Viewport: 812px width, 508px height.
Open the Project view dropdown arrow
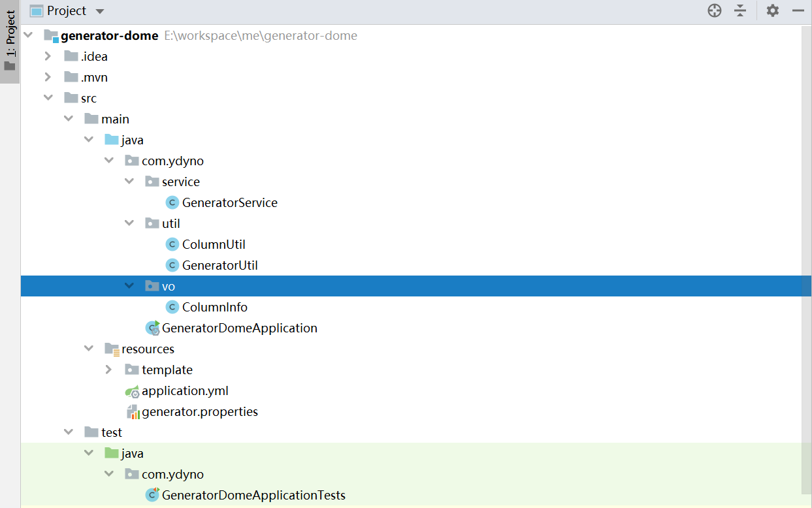click(x=100, y=11)
